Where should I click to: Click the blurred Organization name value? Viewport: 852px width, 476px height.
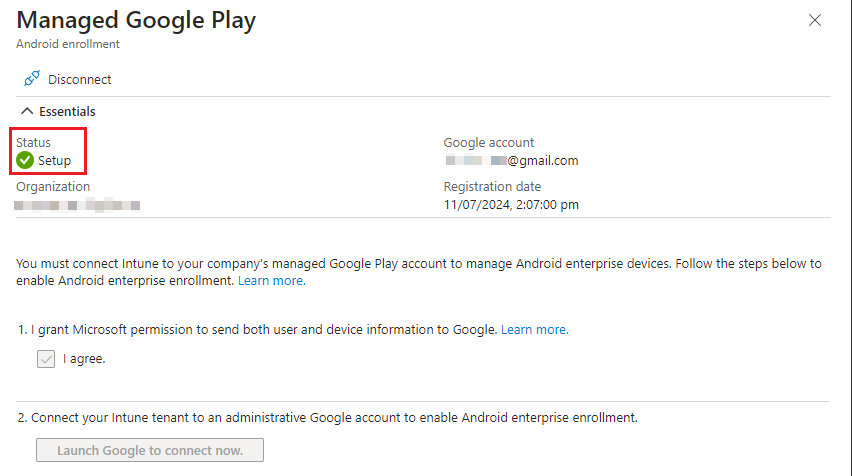pos(78,205)
